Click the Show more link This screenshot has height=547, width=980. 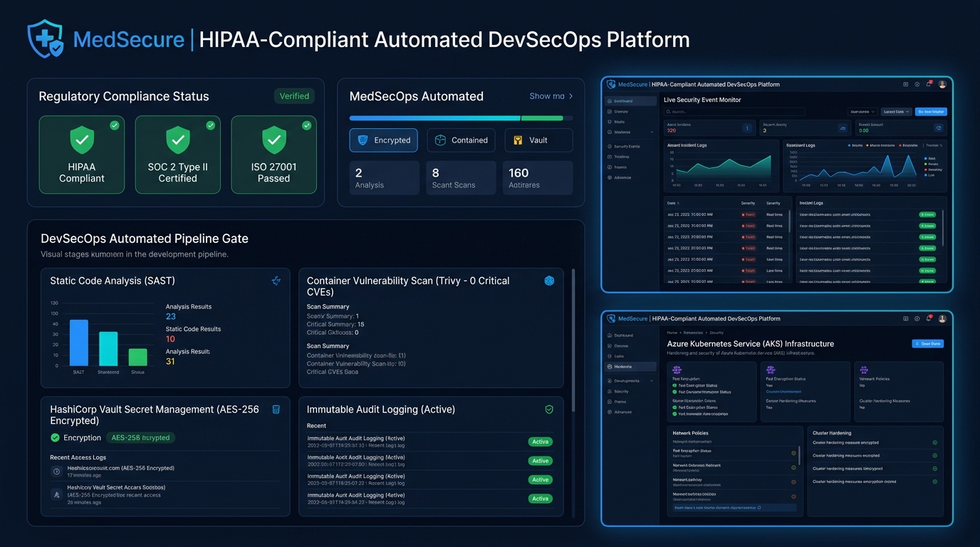pos(551,96)
